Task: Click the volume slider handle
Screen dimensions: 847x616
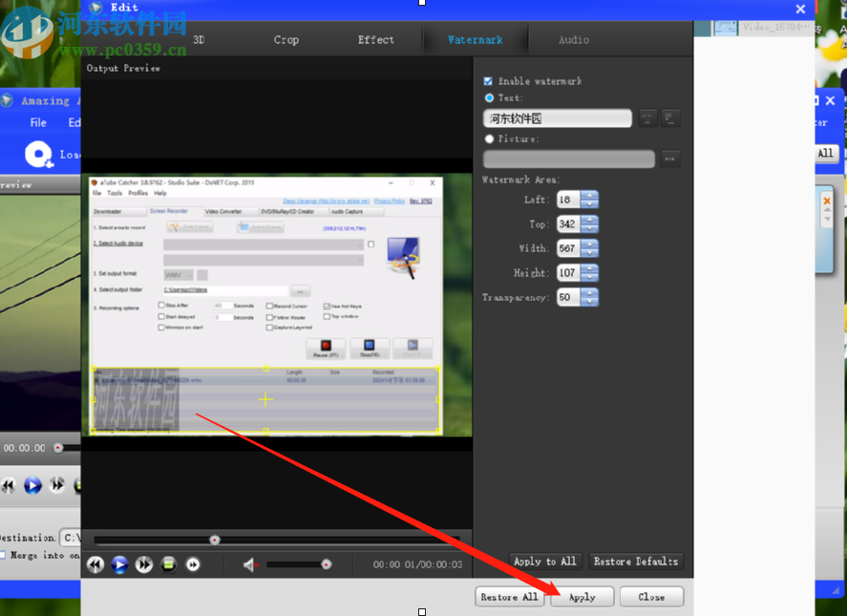Action: pos(326,564)
